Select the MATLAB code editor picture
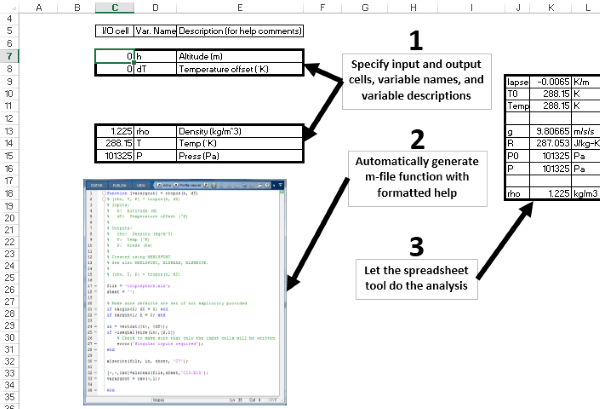 point(185,292)
